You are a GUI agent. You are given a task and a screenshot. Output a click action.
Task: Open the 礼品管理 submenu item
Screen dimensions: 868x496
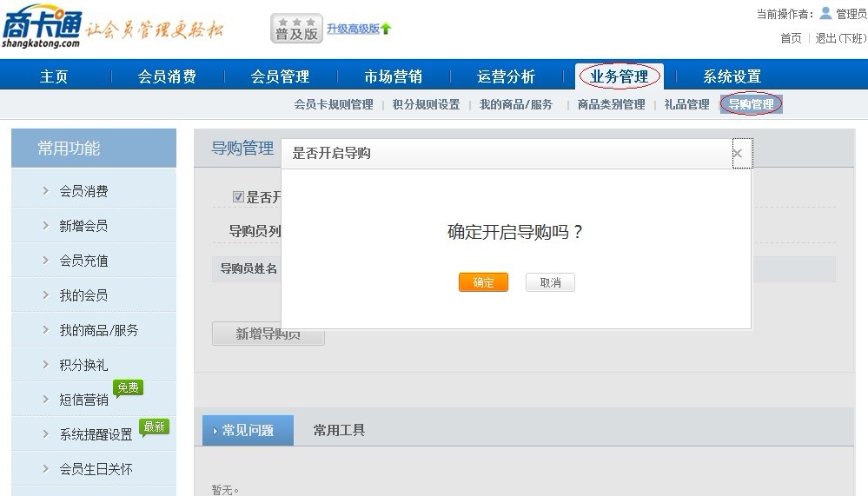coord(686,104)
